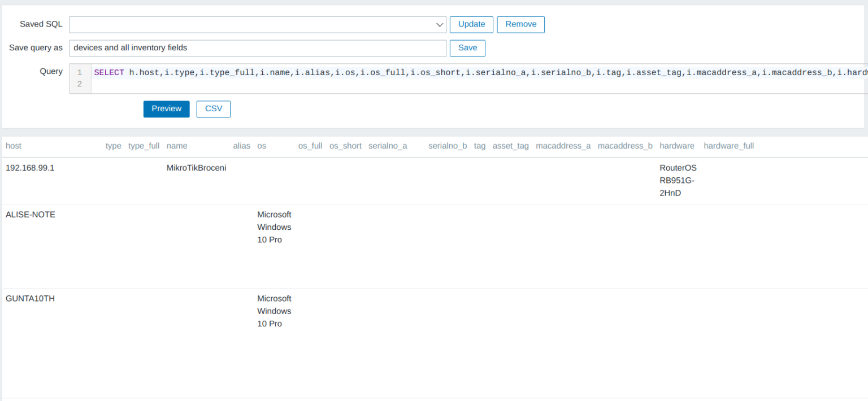
Task: Save the query named 'devices and all inventory fields'
Action: [x=467, y=48]
